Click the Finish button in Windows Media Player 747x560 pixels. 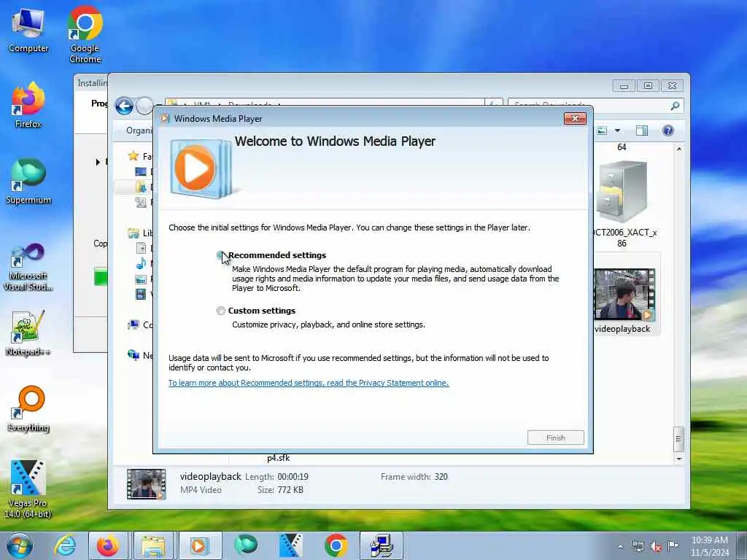pyautogui.click(x=555, y=437)
